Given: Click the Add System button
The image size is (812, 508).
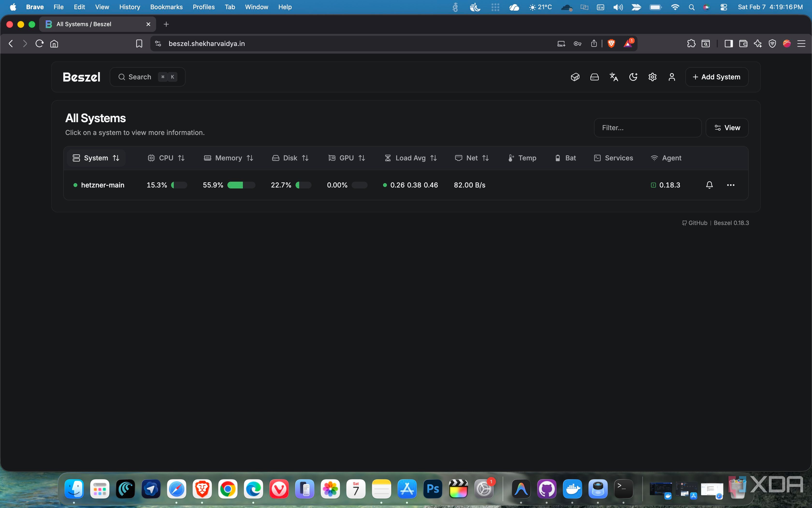Looking at the screenshot, I should pyautogui.click(x=717, y=77).
